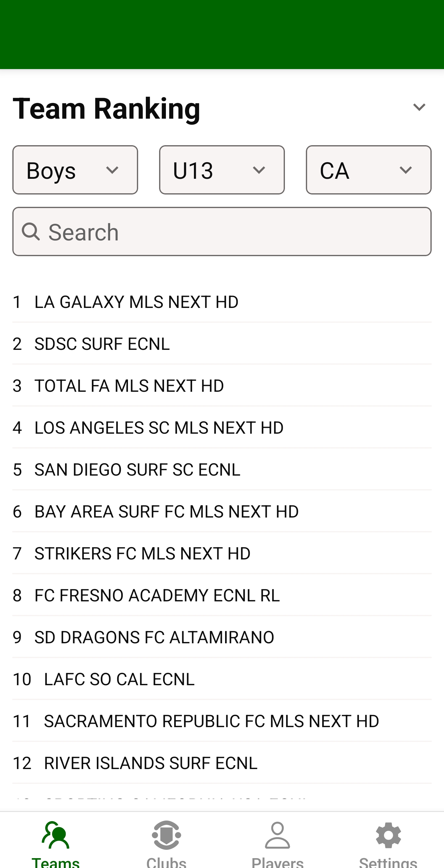Open the CA state dropdown
This screenshot has width=444, height=868.
tap(368, 170)
